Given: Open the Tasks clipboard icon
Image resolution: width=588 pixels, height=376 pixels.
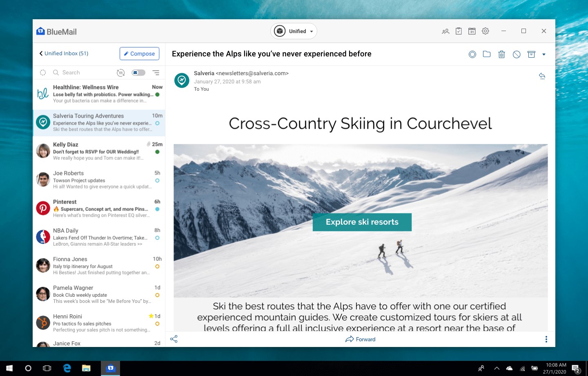Looking at the screenshot, I should (459, 31).
